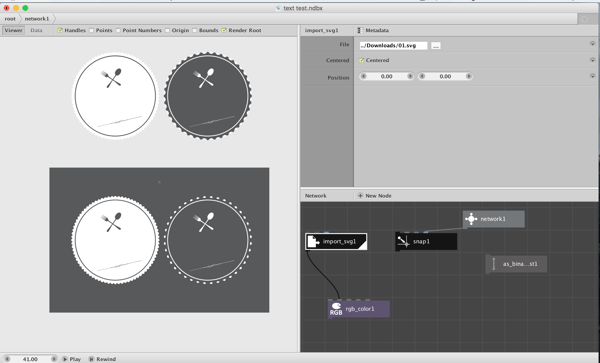600x363 pixels.
Task: Decrease frame number with left arrow
Action: 7,359
